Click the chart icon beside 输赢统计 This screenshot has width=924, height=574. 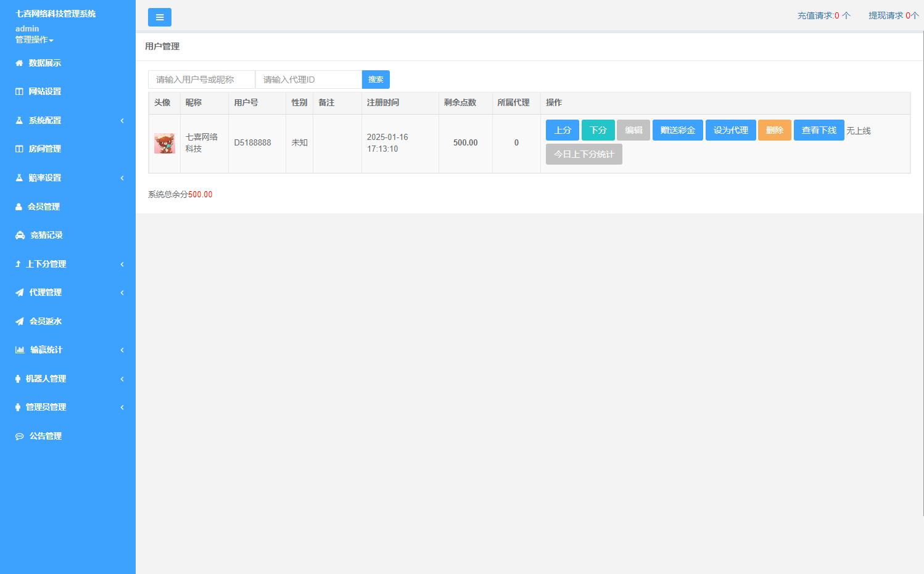click(20, 350)
